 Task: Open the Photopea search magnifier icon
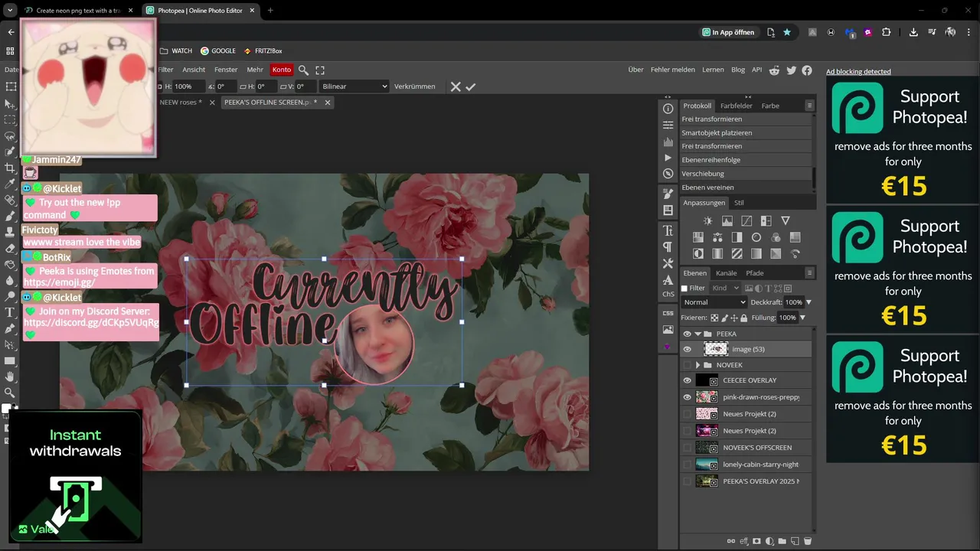pos(303,70)
